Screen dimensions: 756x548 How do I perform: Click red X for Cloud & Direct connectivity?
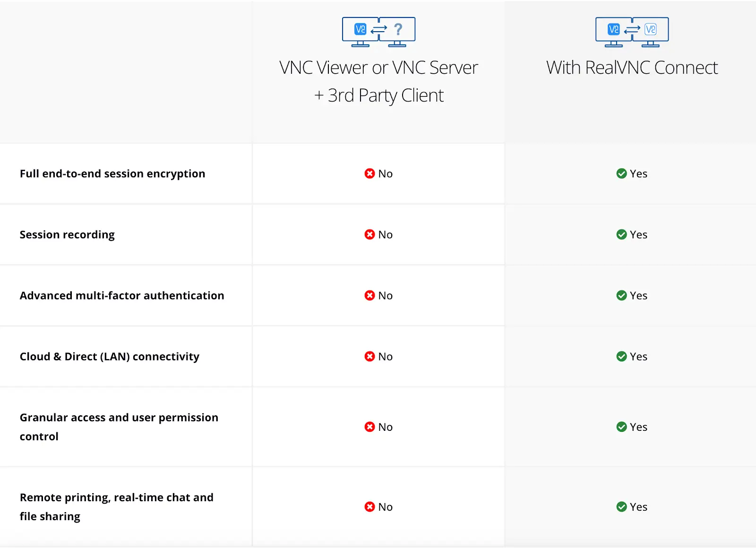click(369, 357)
